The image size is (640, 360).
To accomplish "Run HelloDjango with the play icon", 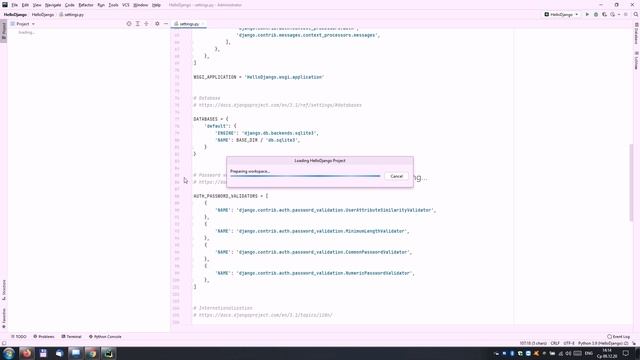I will (587, 15).
